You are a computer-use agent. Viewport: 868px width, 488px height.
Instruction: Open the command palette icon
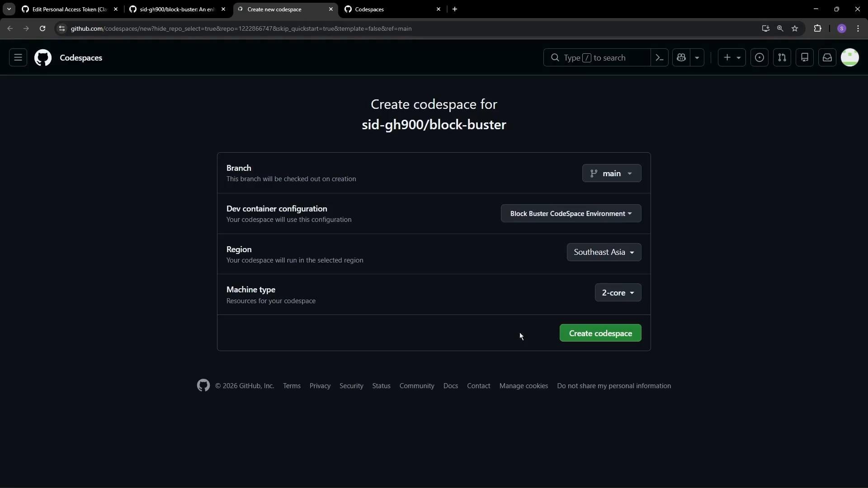(660, 57)
